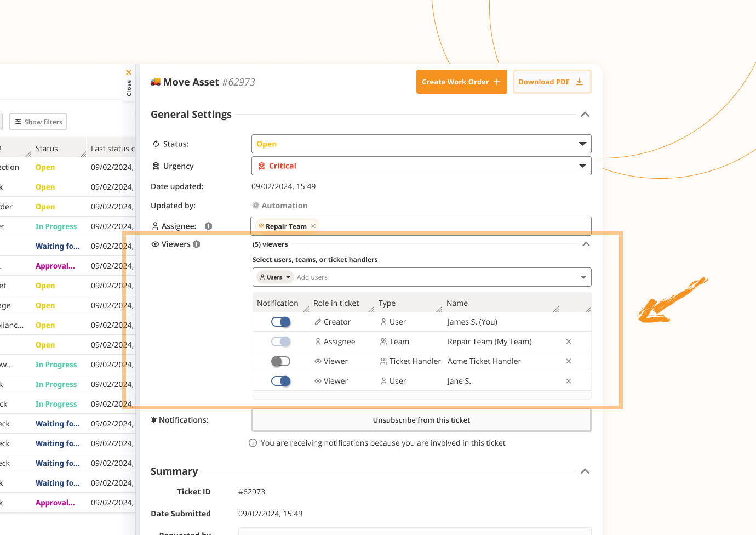
Task: Close the ticket panel with orange X
Action: [129, 72]
